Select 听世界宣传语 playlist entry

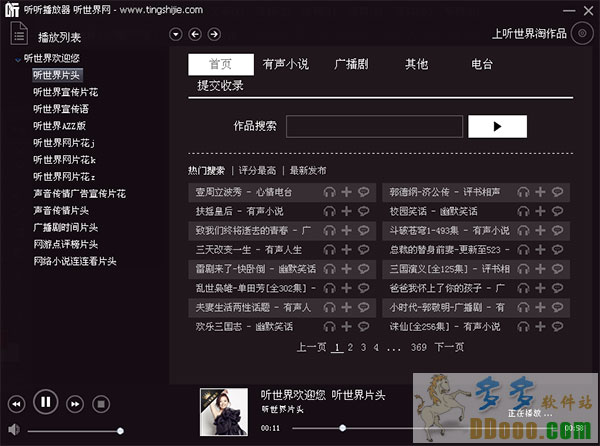click(61, 109)
